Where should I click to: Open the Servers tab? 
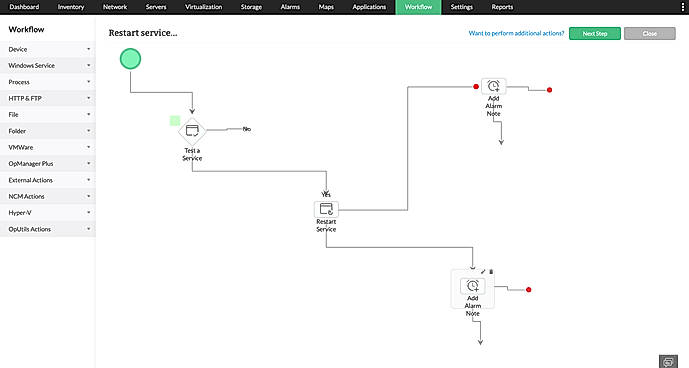click(156, 7)
